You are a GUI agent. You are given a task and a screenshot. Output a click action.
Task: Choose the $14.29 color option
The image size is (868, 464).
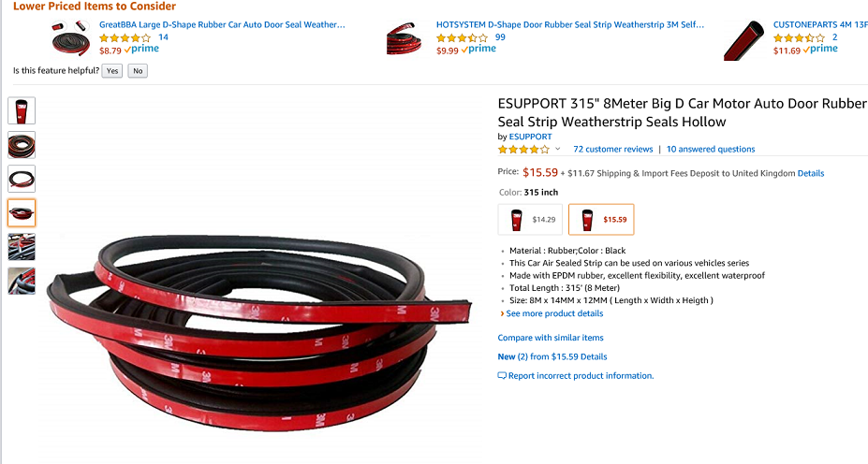tap(530, 220)
